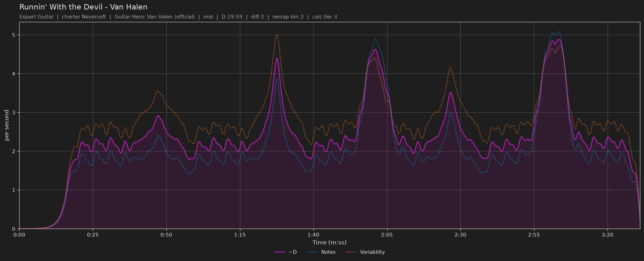Image resolution: width=644 pixels, height=261 pixels.
Task: Click the '1:15' x-axis tick label
Action: click(x=240, y=235)
